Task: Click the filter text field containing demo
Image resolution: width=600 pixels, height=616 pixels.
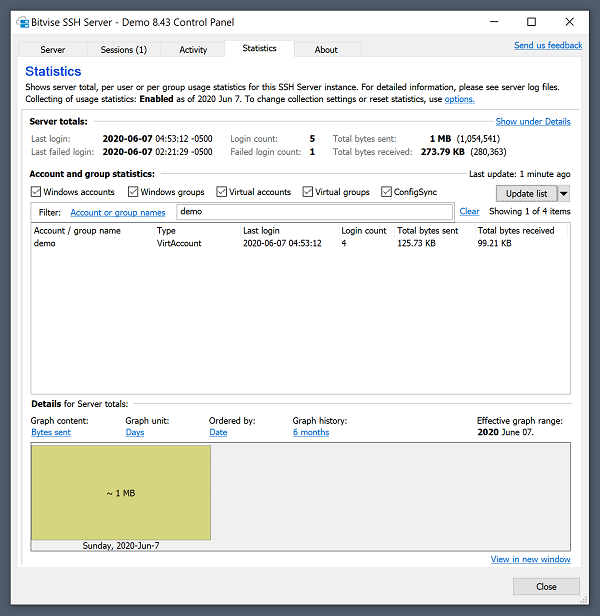Action: coord(313,212)
